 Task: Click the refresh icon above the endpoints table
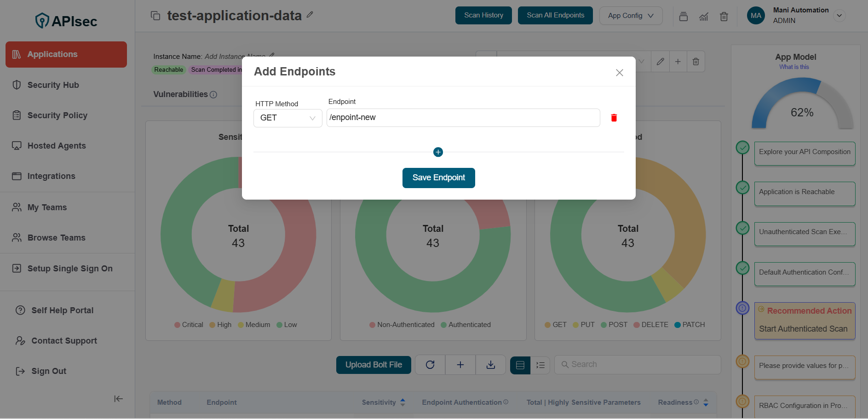click(x=430, y=364)
